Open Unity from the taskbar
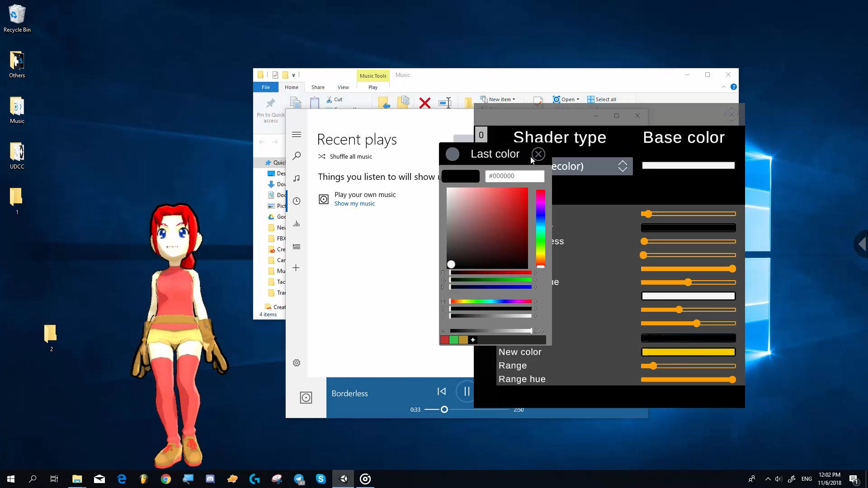868x488 pixels. (344, 479)
